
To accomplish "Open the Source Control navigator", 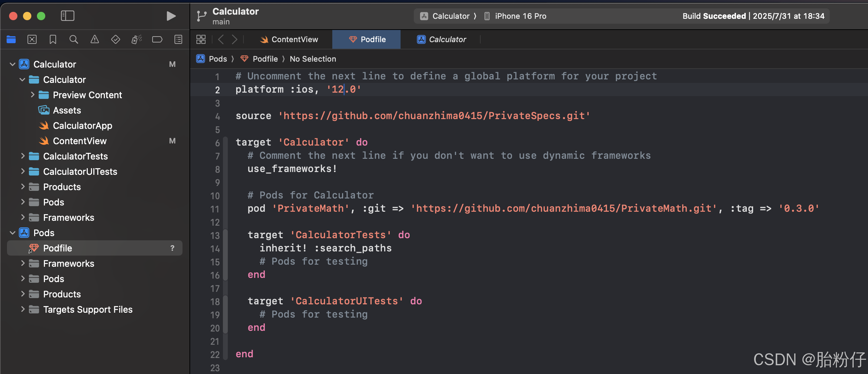I will pyautogui.click(x=32, y=39).
